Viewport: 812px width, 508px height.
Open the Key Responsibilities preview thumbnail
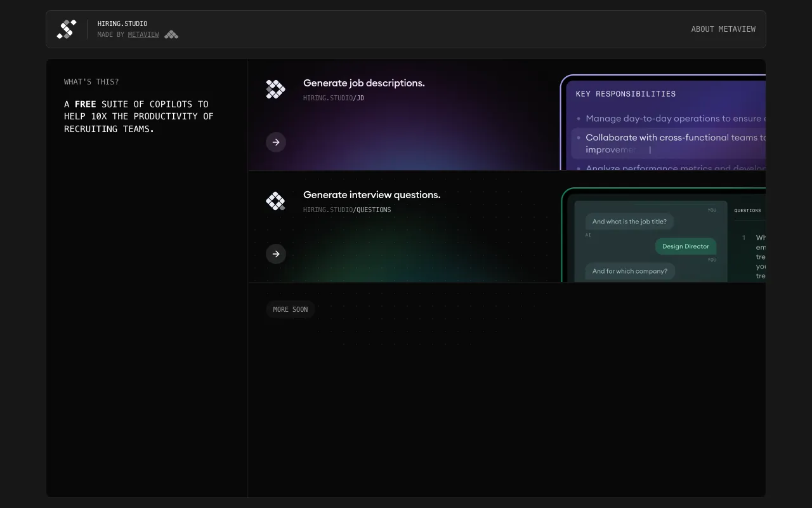(x=664, y=123)
